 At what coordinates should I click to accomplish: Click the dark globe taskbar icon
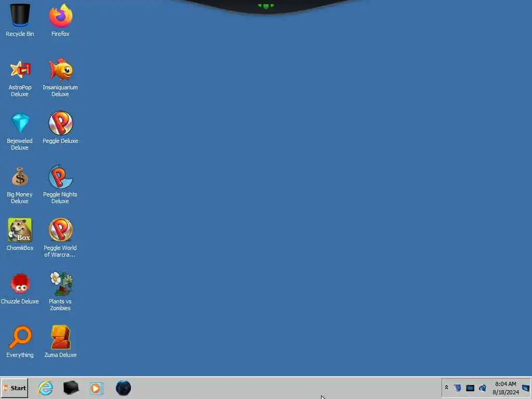point(123,388)
